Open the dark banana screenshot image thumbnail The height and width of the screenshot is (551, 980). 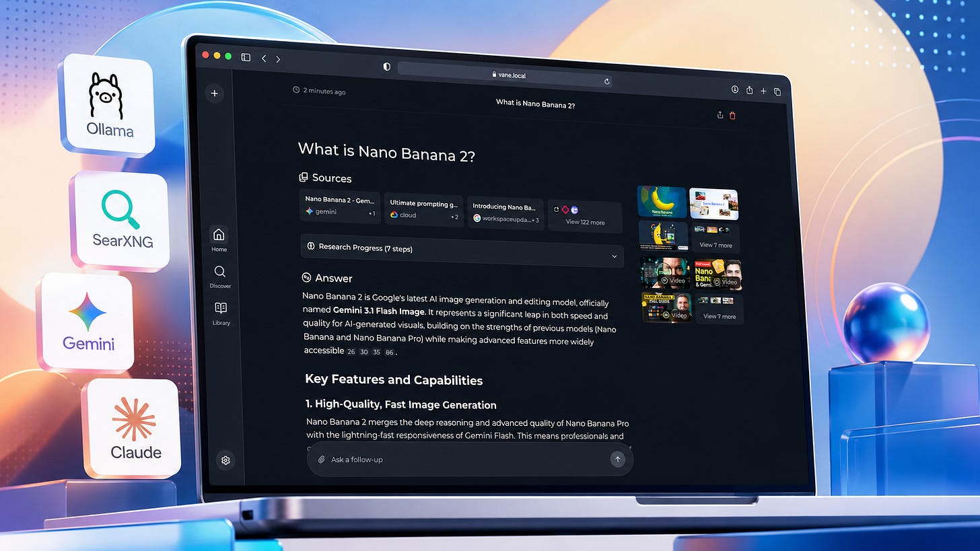pyautogui.click(x=663, y=237)
